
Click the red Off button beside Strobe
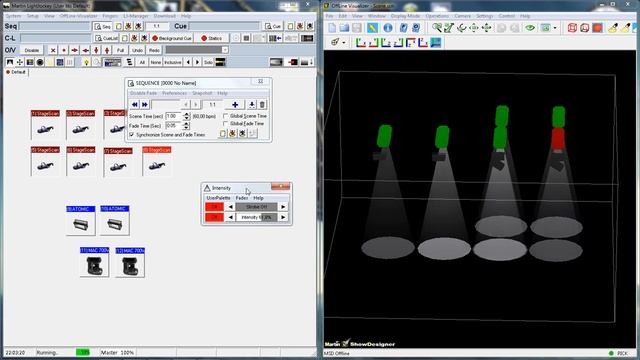tap(214, 207)
